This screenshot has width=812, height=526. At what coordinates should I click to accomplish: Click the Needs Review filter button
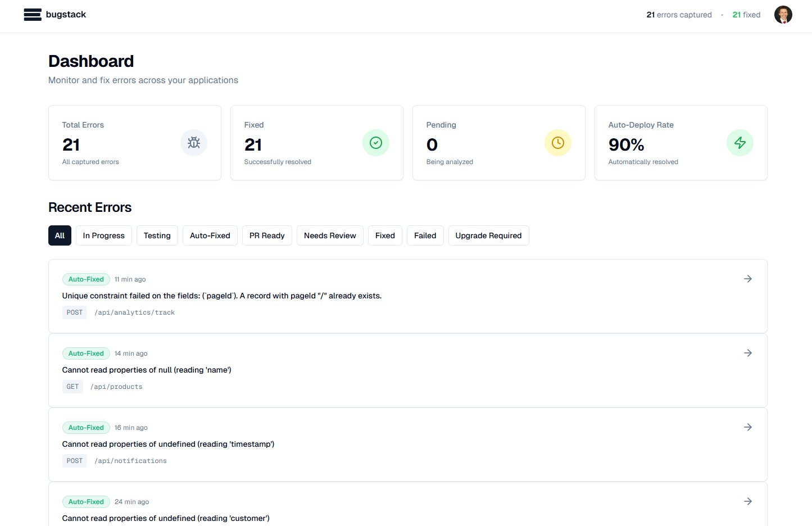(330, 235)
